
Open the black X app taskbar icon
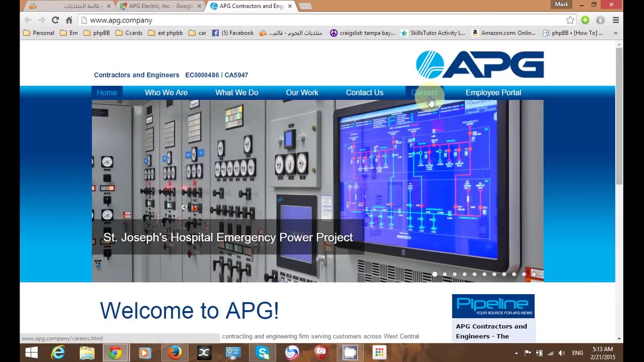pyautogui.click(x=204, y=353)
